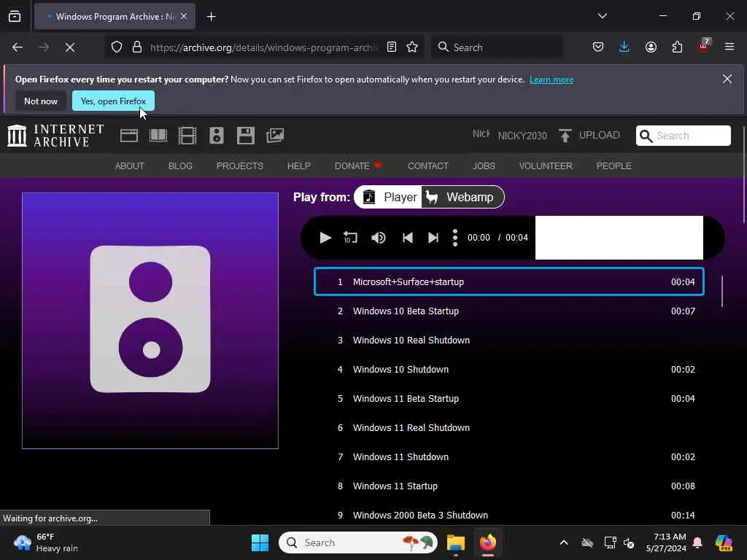Open the Video film-strip icon
The width and height of the screenshot is (747, 560).
(187, 136)
